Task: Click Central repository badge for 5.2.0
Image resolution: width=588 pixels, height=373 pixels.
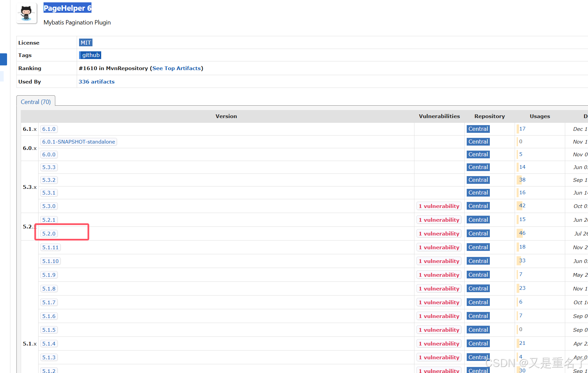Action: (x=478, y=233)
